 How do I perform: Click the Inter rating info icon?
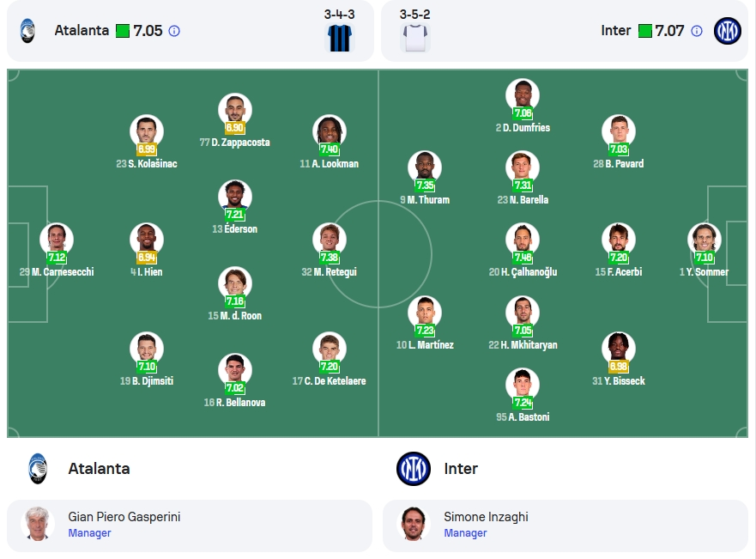click(697, 32)
